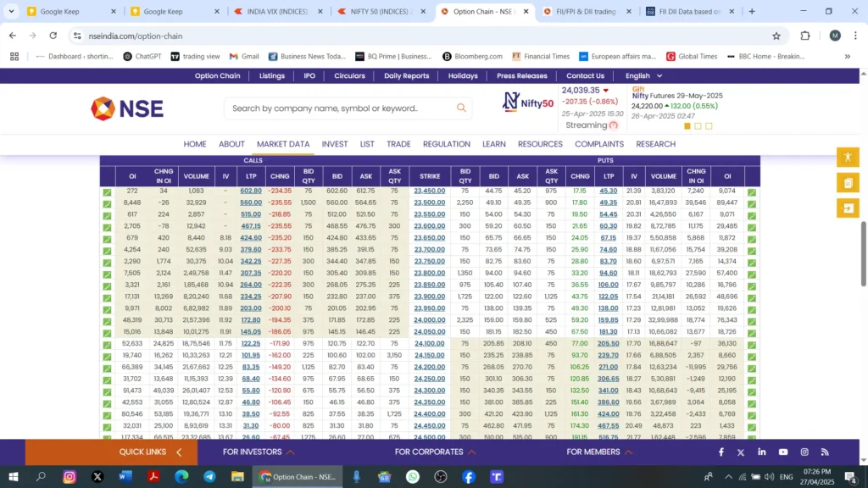Open NSE YouTube icon in footer
Image resolution: width=868 pixels, height=488 pixels.
[782, 452]
